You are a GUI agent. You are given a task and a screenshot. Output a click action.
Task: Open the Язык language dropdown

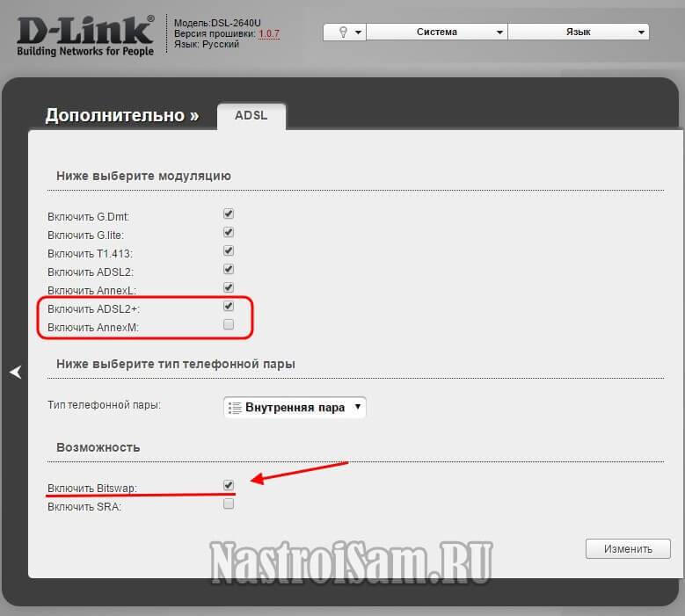579,32
